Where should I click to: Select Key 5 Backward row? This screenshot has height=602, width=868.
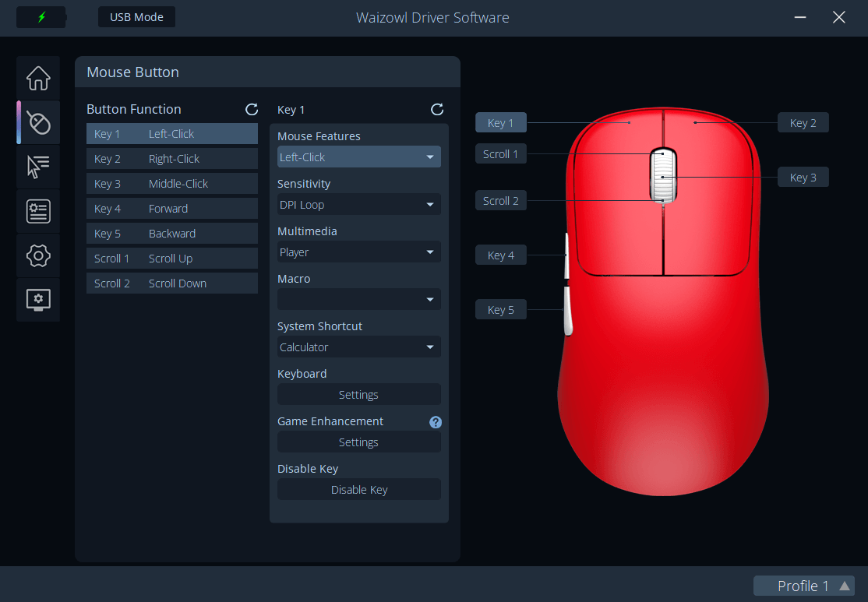[x=172, y=233]
